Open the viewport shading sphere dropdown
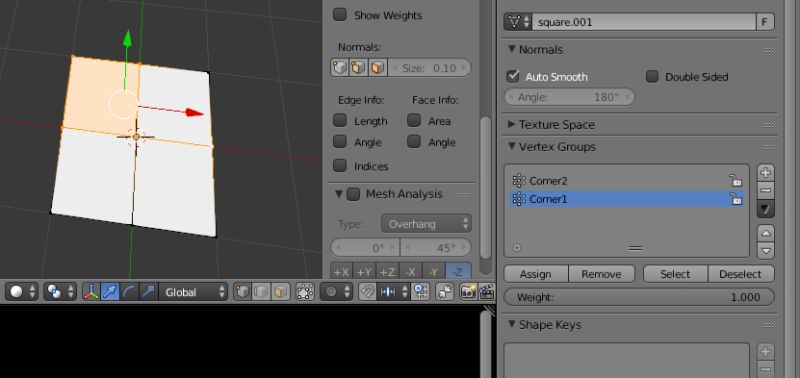The image size is (800, 378). click(x=21, y=292)
